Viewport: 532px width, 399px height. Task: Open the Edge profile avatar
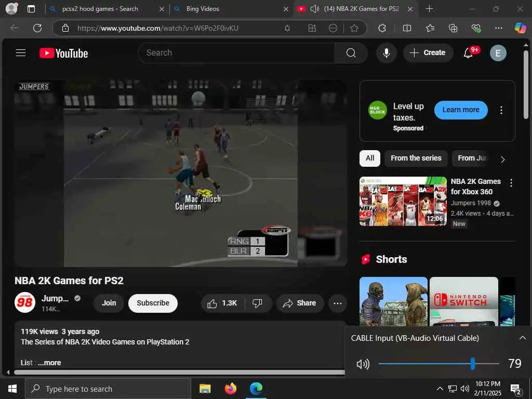11,8
